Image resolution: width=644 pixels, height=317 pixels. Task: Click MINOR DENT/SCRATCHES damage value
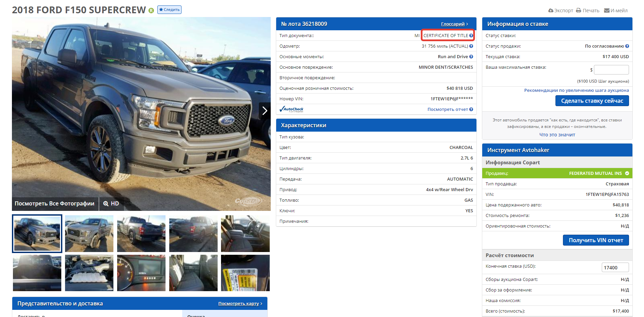pyautogui.click(x=446, y=67)
